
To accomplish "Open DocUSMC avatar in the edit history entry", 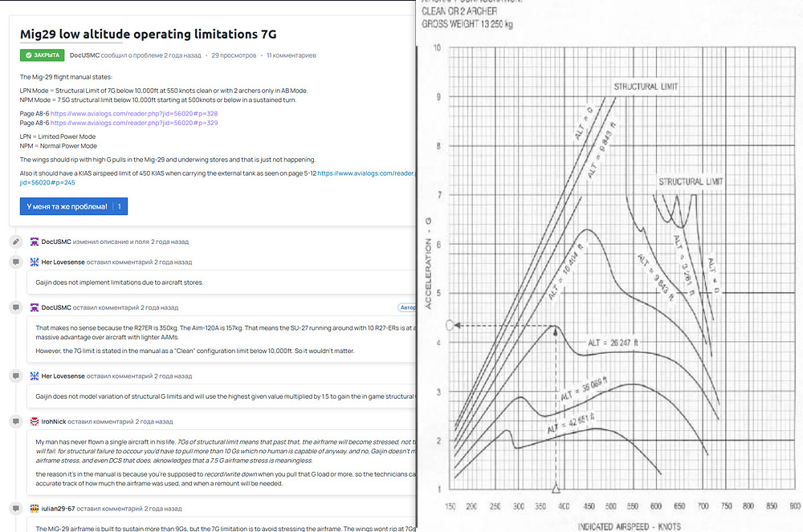I will (x=35, y=242).
